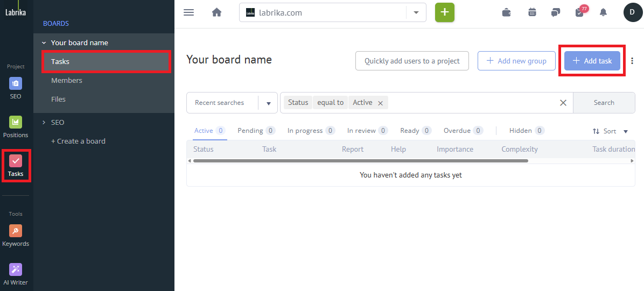Open tasks icon with 77 badge
The image size is (644, 291).
coord(579,12)
